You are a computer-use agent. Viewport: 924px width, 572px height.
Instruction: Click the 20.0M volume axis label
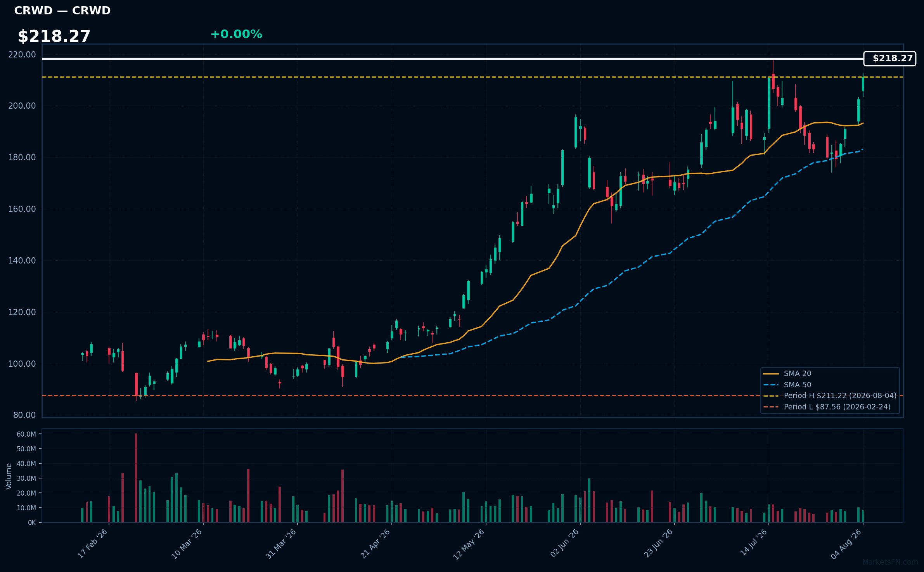(x=26, y=493)
